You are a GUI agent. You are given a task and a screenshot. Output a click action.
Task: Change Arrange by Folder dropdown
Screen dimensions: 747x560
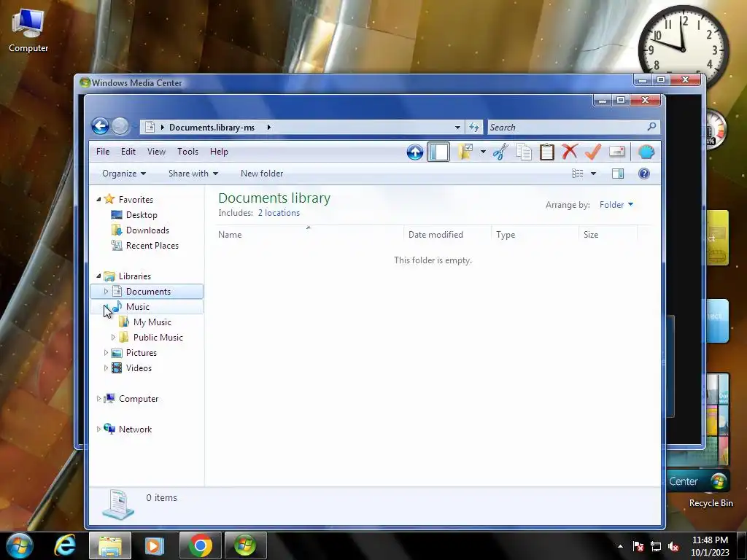[x=616, y=205]
